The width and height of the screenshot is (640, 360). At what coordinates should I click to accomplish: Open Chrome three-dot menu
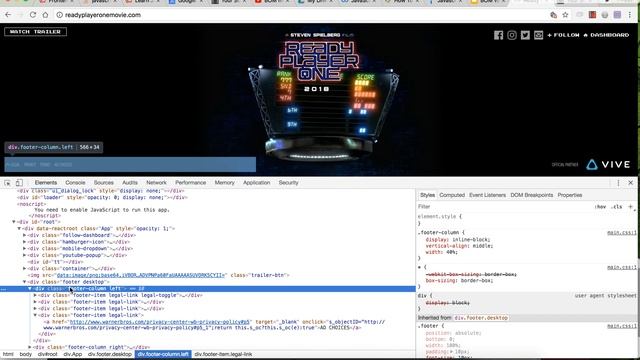tap(630, 15)
